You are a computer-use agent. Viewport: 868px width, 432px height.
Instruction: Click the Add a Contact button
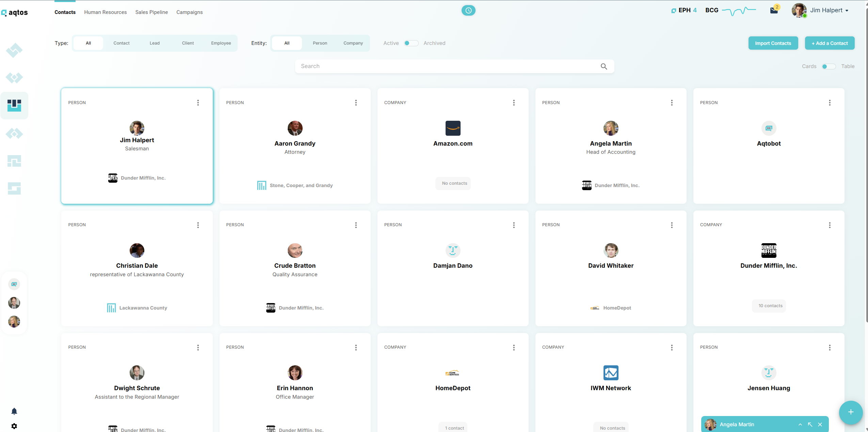[x=829, y=43]
